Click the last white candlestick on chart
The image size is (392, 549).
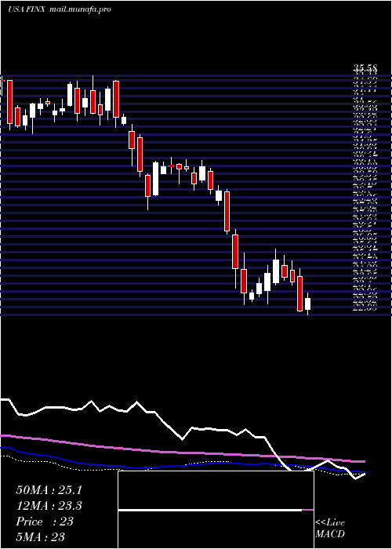click(x=307, y=304)
